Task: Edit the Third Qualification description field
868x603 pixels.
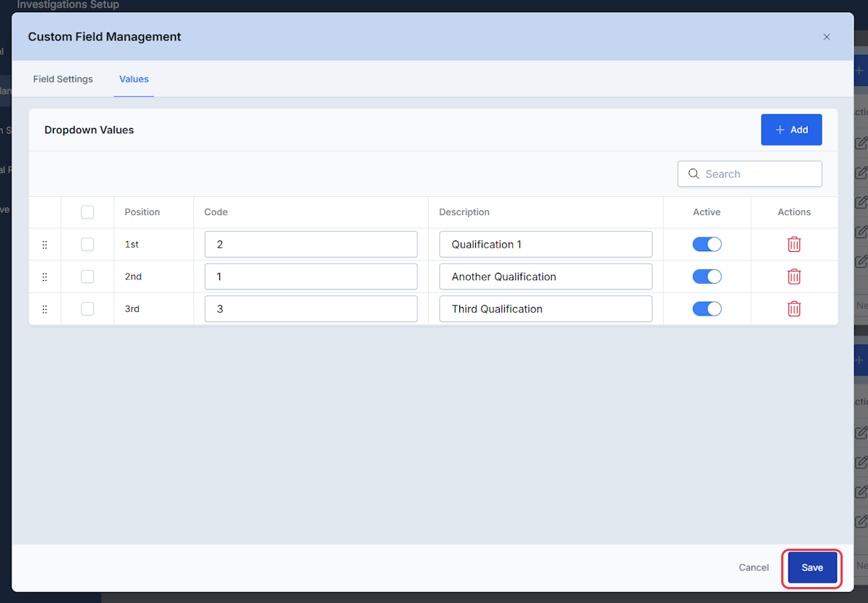Action: coord(546,309)
